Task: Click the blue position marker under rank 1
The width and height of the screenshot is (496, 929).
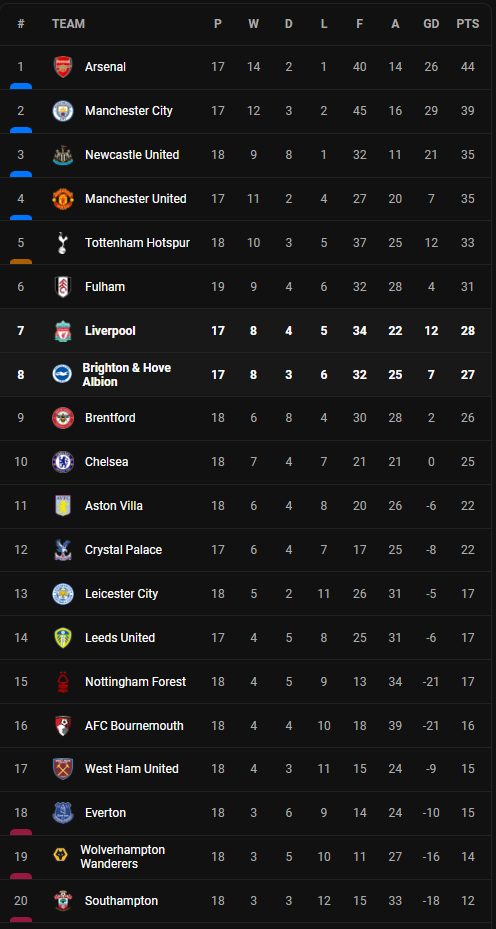Action: coord(21,86)
